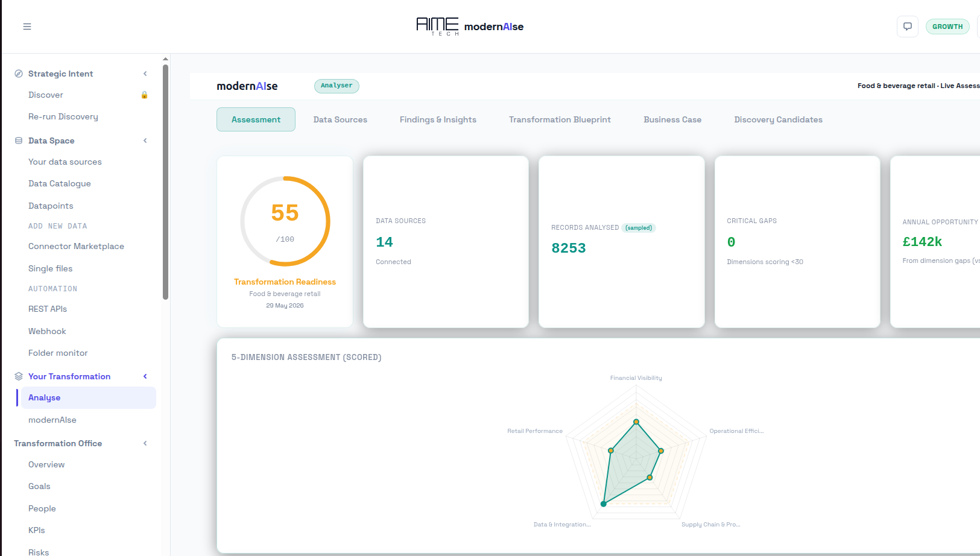The width and height of the screenshot is (980, 556).
Task: Switch to the Assessment tab
Action: point(256,119)
